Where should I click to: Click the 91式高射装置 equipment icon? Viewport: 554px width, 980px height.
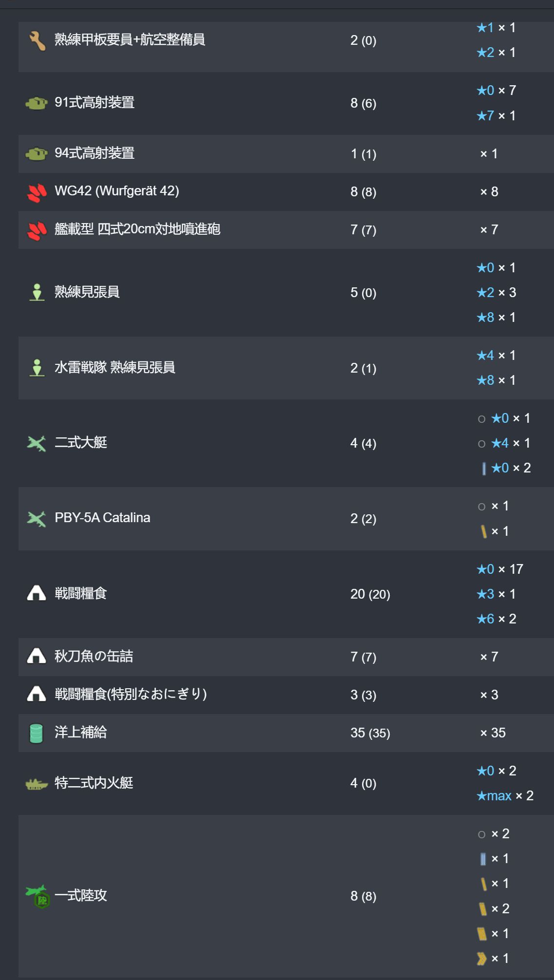point(37,103)
